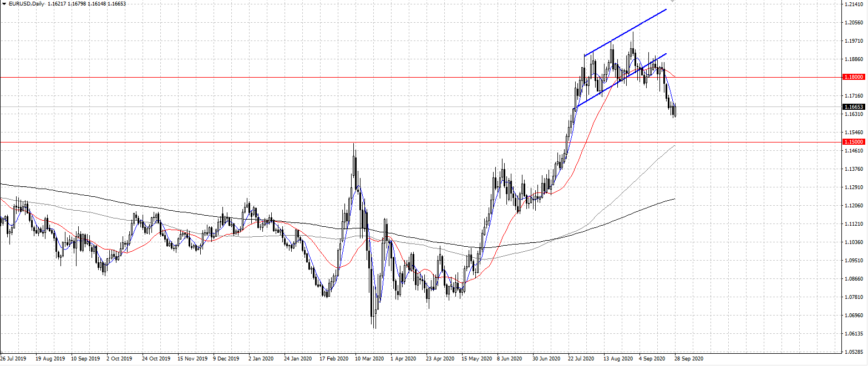The width and height of the screenshot is (868, 366).
Task: Click the 1.21410 price scale value
Action: click(852, 4)
